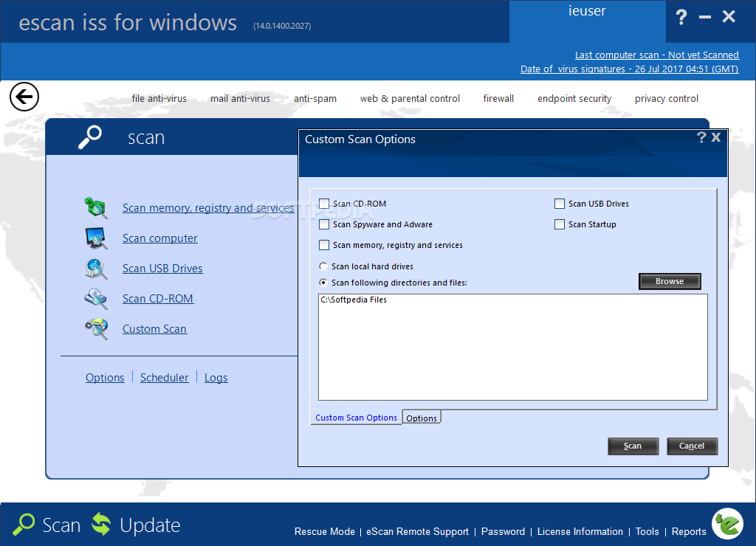The image size is (756, 546).
Task: Open the mail anti-virus section
Action: [x=240, y=98]
